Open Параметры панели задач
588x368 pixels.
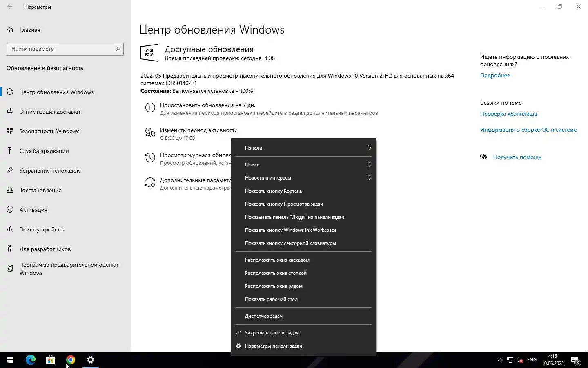tap(303, 346)
